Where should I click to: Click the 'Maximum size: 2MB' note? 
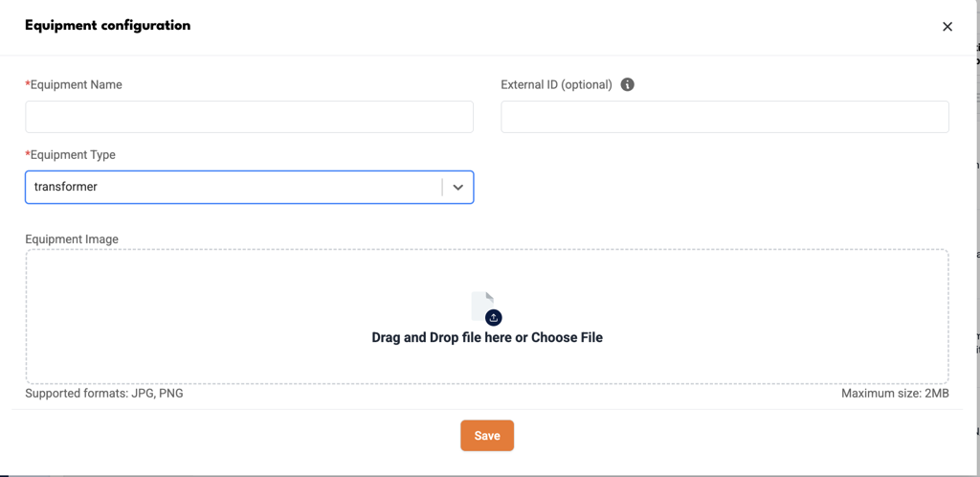click(895, 394)
